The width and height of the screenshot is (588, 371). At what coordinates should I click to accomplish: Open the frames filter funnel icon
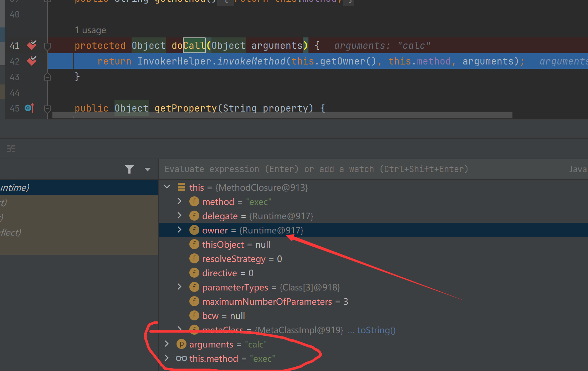click(x=129, y=169)
